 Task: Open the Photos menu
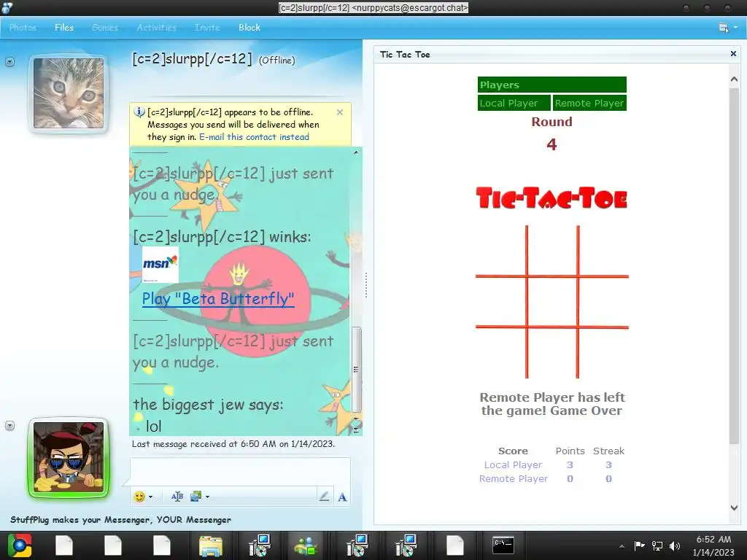tap(23, 28)
